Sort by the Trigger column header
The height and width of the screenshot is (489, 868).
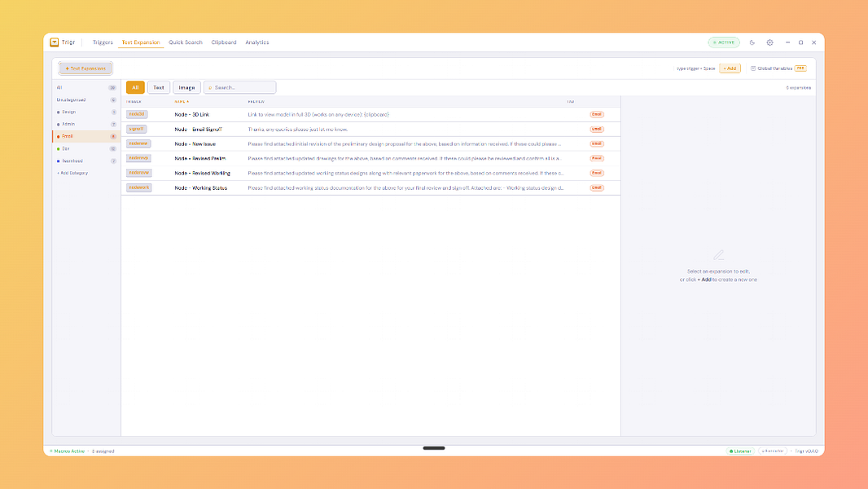point(134,102)
